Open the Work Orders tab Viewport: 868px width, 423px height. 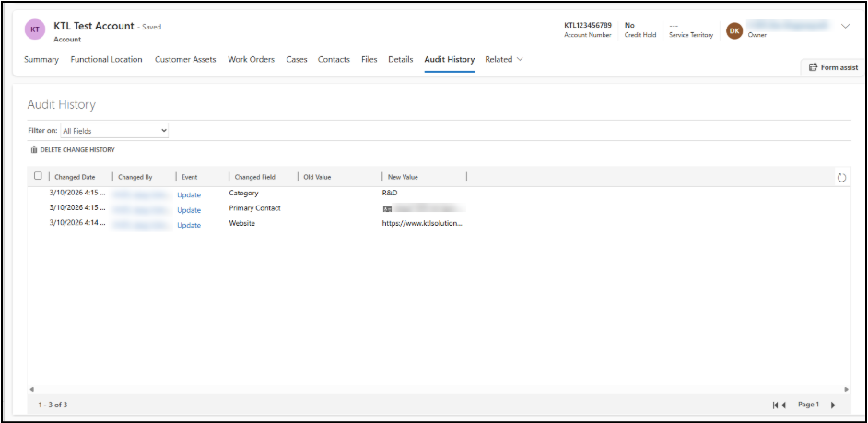(251, 60)
